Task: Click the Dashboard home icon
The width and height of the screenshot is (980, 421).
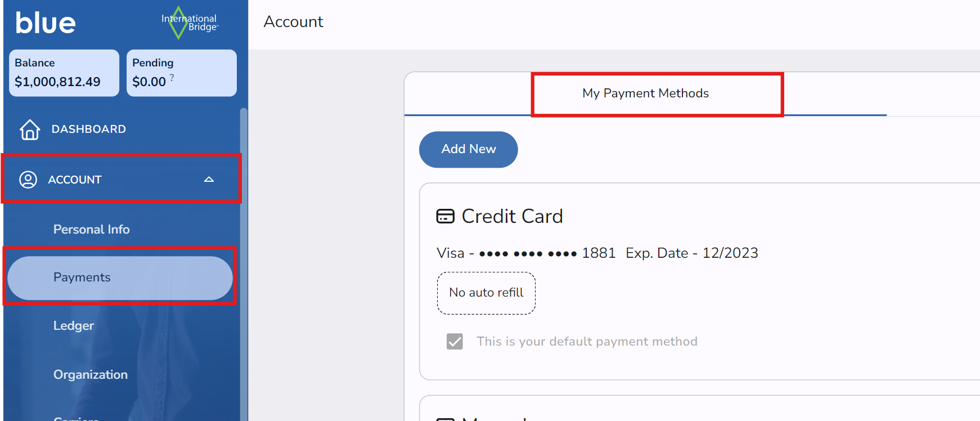Action: [30, 129]
